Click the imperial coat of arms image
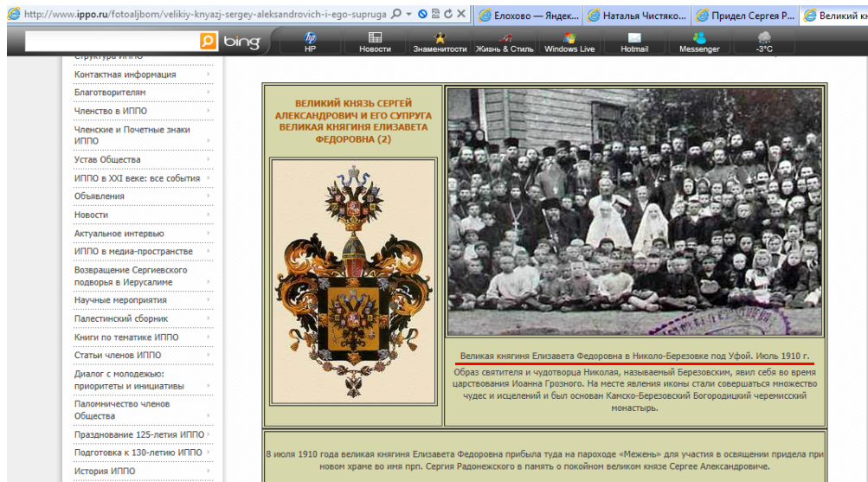The height and width of the screenshot is (482, 868). [x=353, y=282]
